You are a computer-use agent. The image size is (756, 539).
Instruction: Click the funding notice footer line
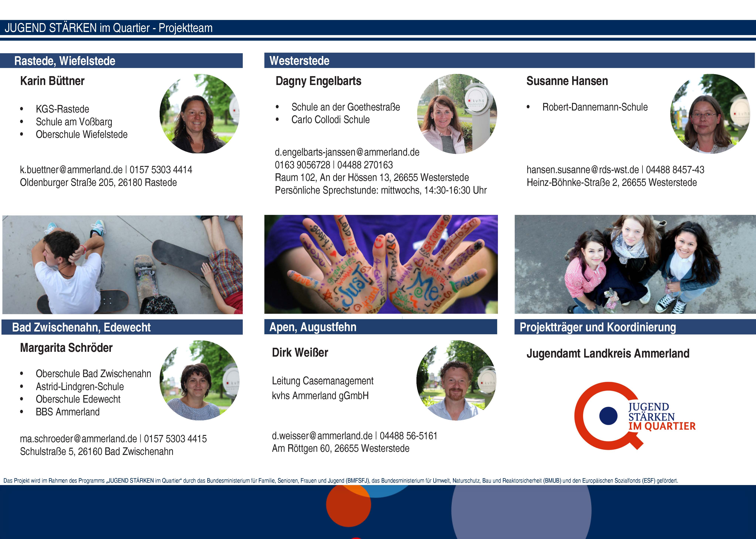(341, 481)
